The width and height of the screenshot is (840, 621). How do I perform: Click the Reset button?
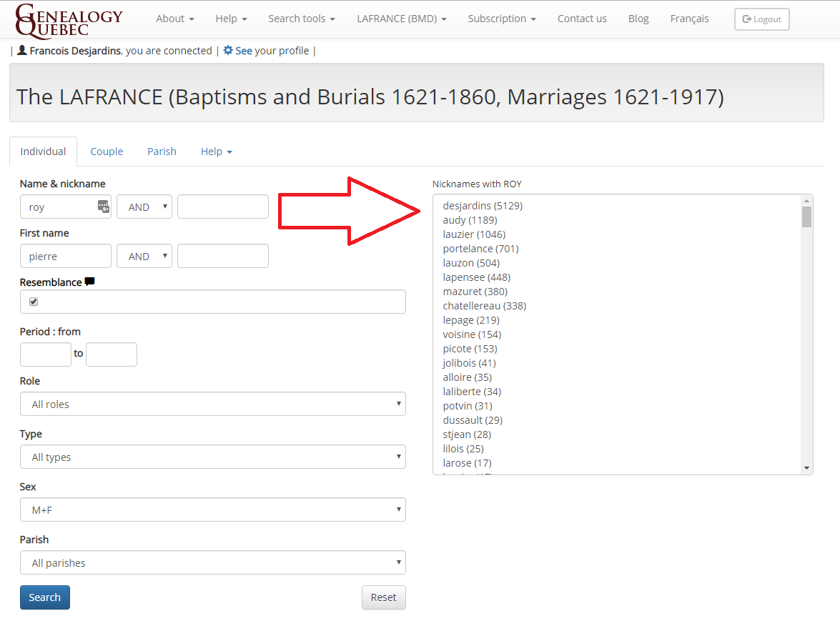coord(384,597)
